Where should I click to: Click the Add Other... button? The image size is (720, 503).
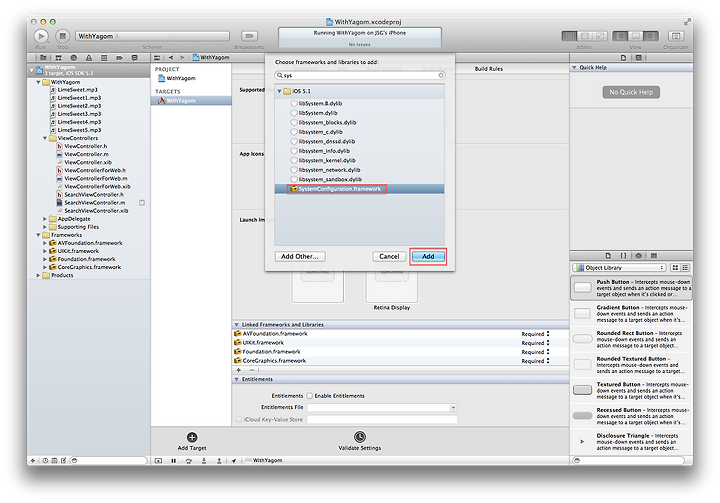point(300,256)
